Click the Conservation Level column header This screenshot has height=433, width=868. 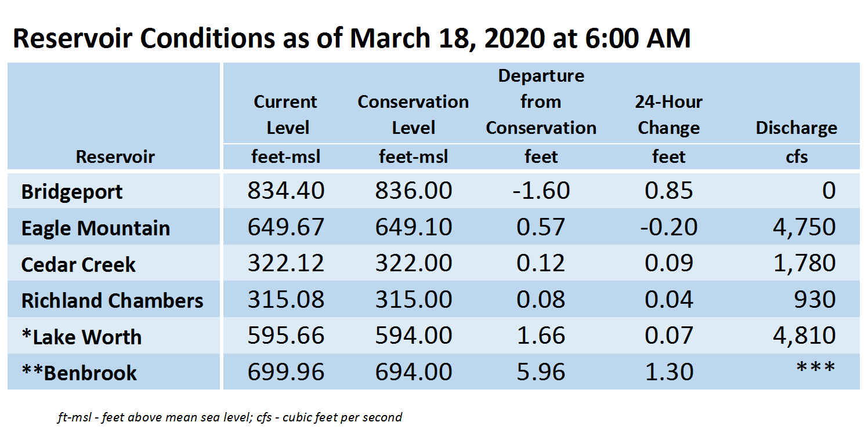(413, 115)
